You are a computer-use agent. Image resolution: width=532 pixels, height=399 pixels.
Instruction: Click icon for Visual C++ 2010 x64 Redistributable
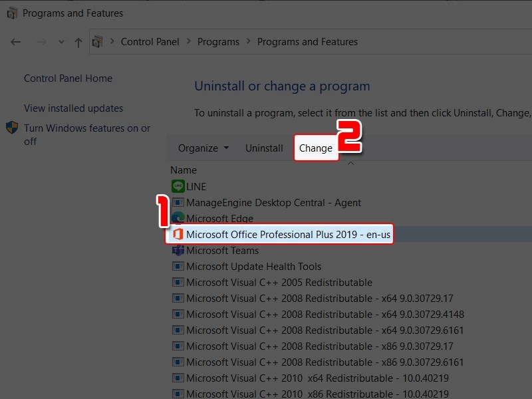point(178,378)
